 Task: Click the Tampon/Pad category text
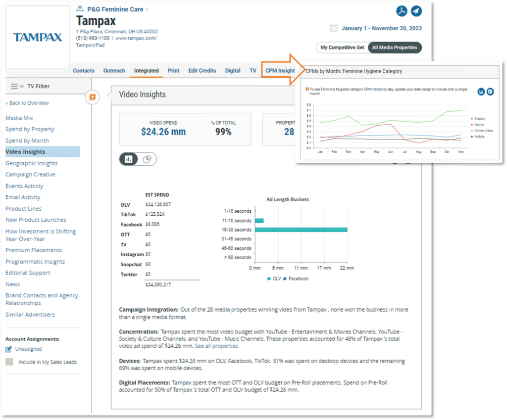click(90, 45)
